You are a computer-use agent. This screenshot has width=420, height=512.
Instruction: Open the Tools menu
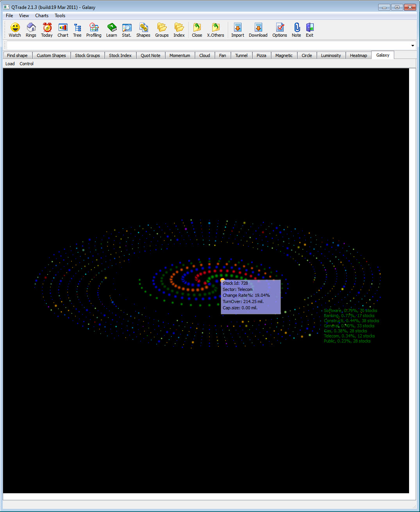[60, 16]
